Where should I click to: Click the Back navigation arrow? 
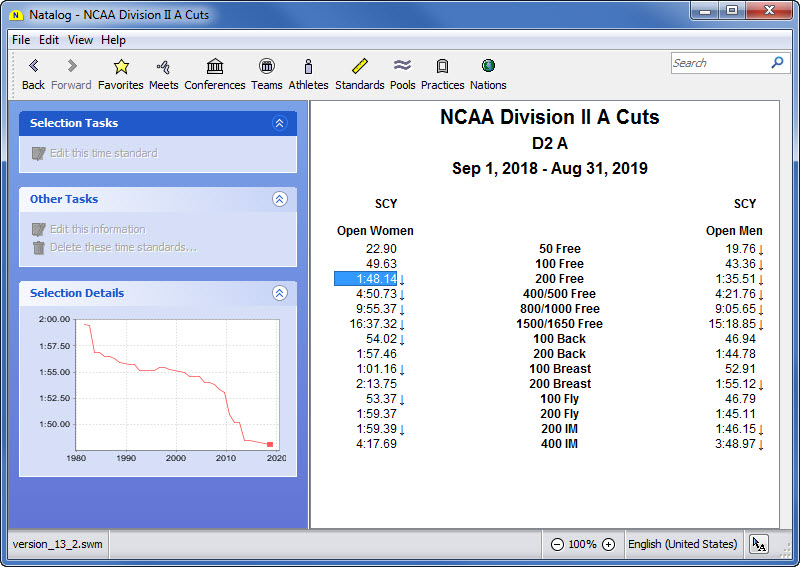pyautogui.click(x=33, y=67)
